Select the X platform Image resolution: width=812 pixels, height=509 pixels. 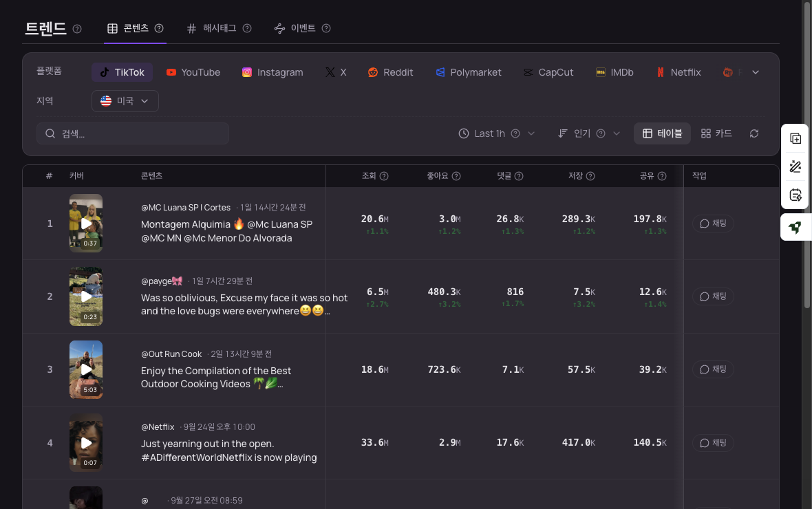(x=336, y=72)
